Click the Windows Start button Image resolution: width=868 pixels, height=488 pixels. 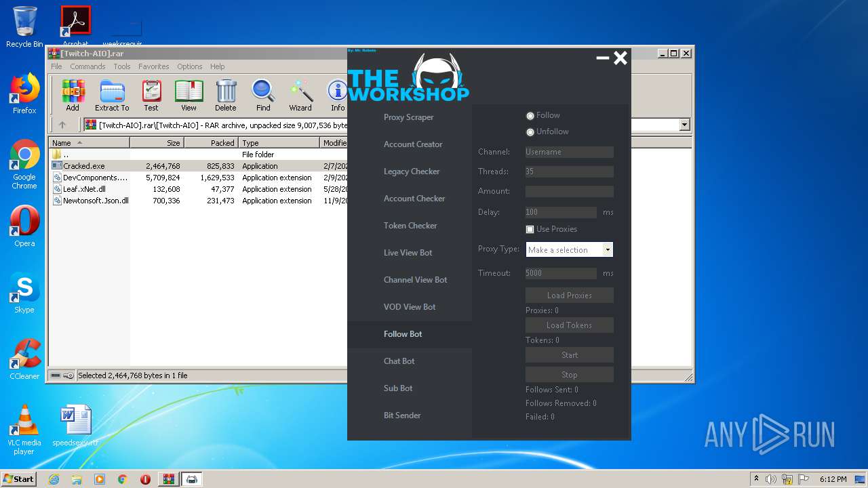click(19, 479)
